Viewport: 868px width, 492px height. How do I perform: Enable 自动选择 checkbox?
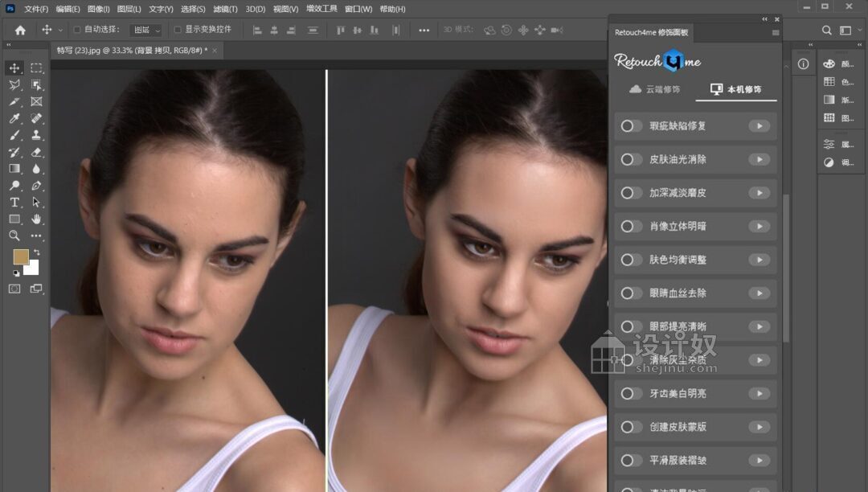tap(77, 30)
